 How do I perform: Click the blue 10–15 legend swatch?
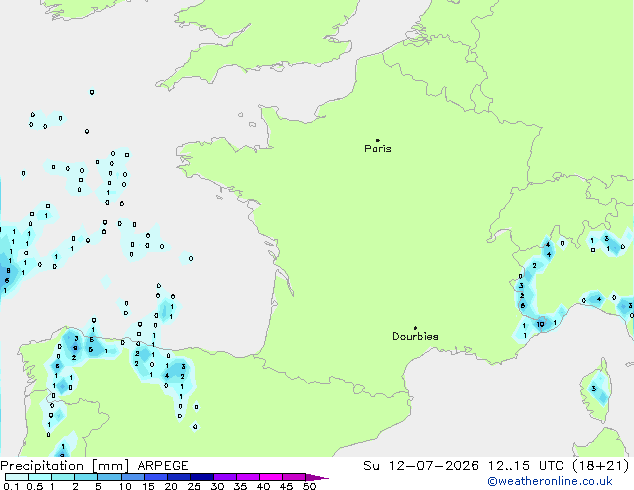(x=132, y=477)
